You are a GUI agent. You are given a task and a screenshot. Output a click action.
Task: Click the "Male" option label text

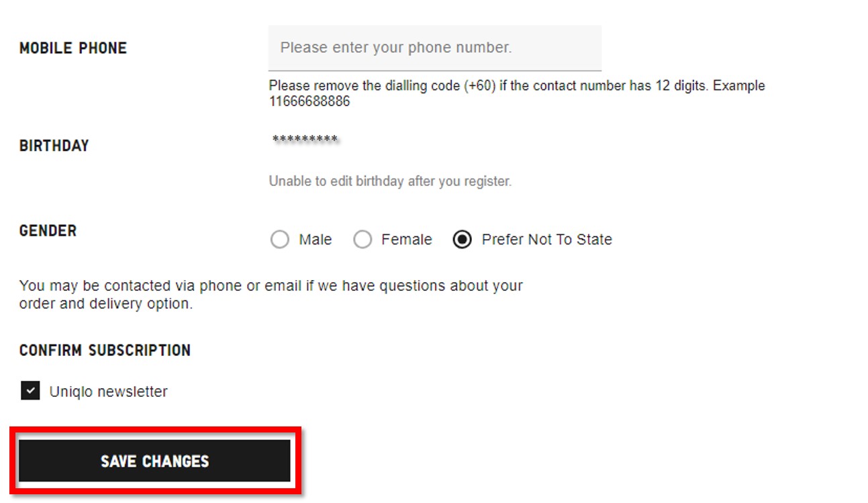click(x=316, y=240)
